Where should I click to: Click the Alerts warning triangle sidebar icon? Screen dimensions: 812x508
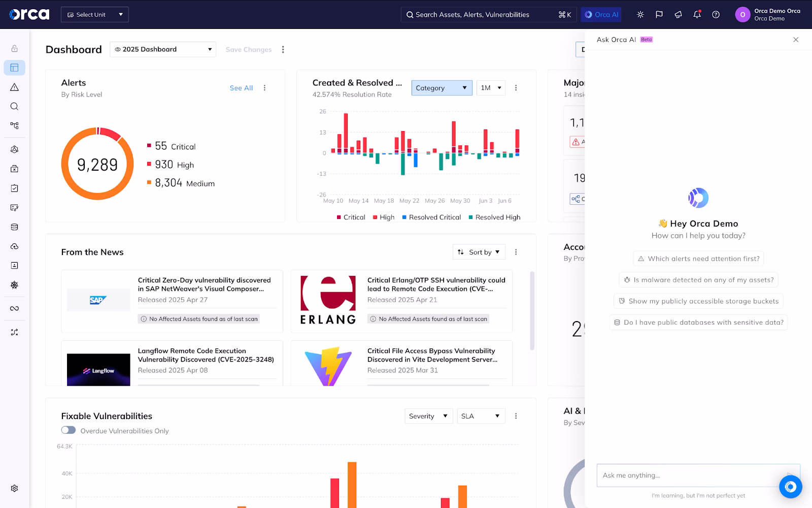pyautogui.click(x=14, y=87)
